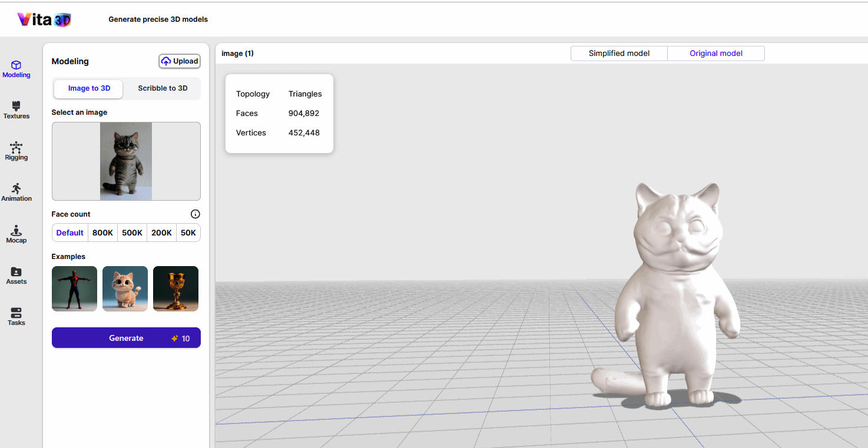This screenshot has width=868, height=448.
Task: Switch to the Scribble to 3D tab
Action: click(163, 88)
